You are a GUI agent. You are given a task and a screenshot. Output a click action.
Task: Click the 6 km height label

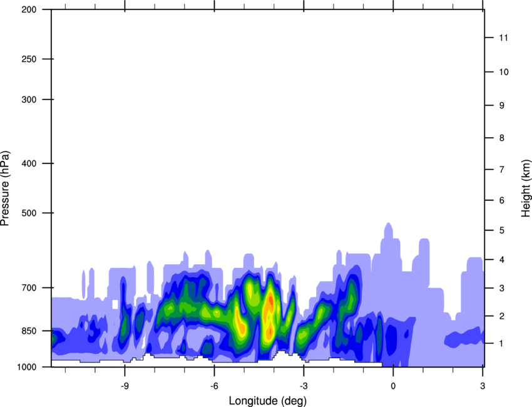pyautogui.click(x=502, y=200)
